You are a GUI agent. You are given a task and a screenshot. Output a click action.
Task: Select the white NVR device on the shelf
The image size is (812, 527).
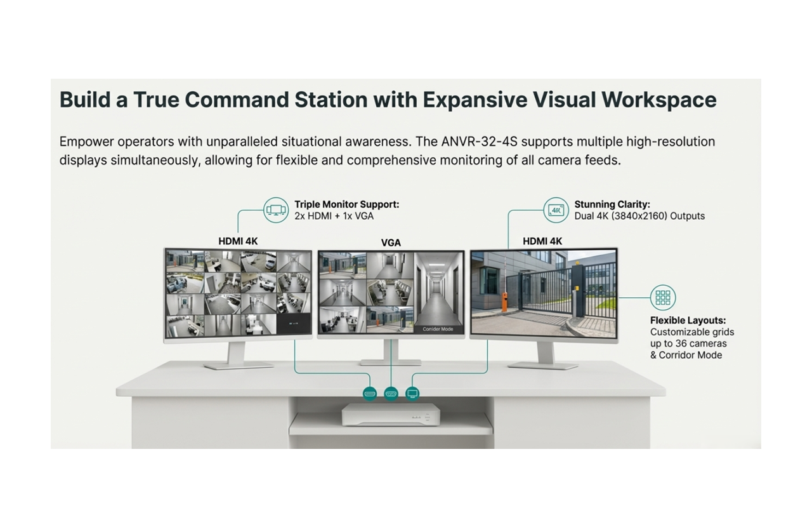391,415
